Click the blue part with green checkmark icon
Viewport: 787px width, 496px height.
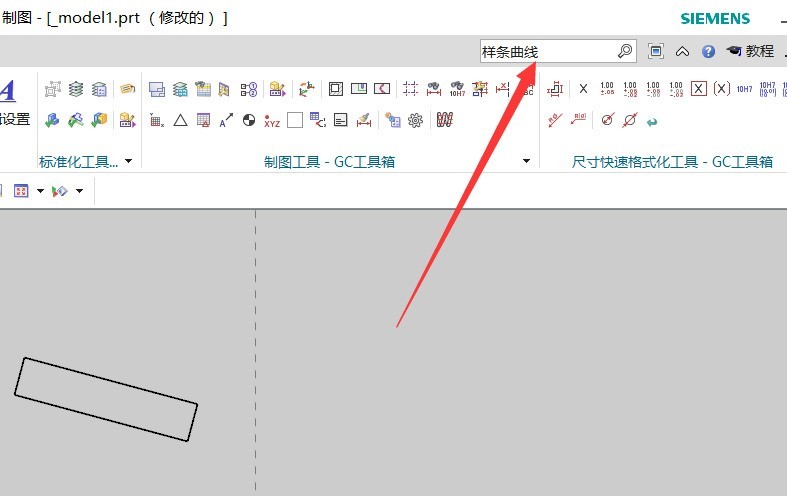point(52,120)
